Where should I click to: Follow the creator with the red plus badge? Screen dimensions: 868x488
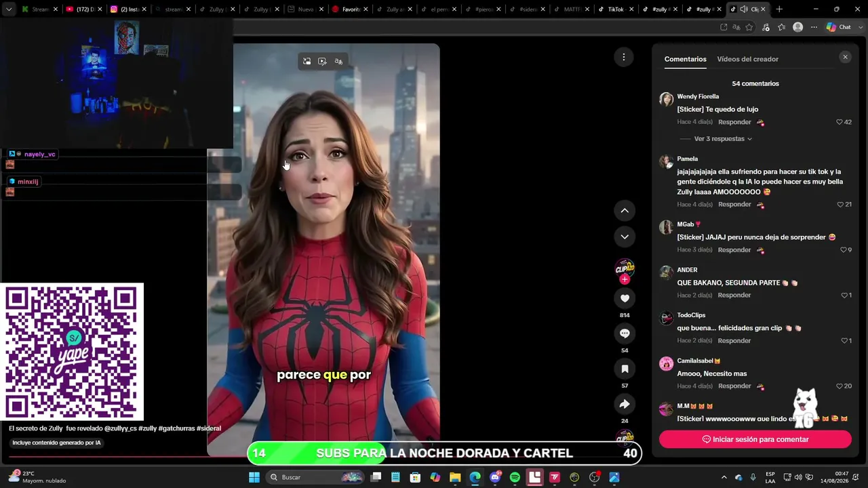tap(625, 280)
